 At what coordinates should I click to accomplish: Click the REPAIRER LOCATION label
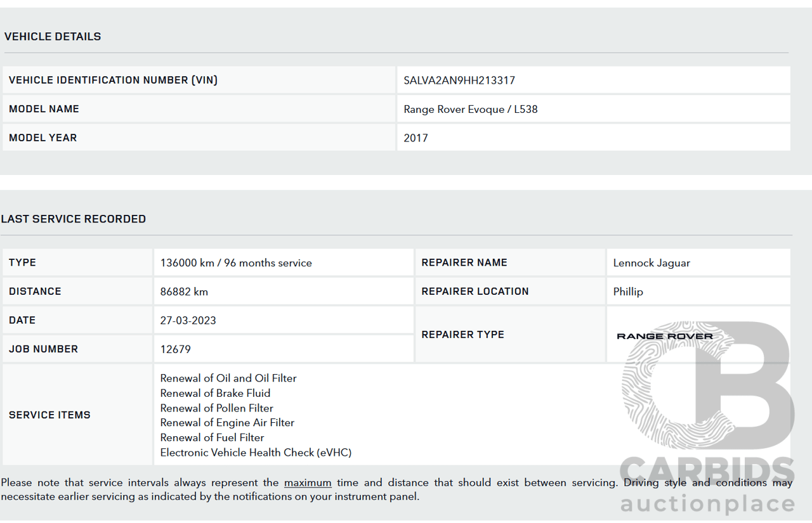coord(475,291)
